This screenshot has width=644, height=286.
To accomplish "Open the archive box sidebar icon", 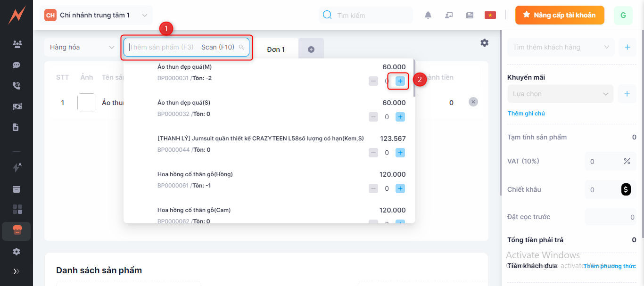I will 17,189.
